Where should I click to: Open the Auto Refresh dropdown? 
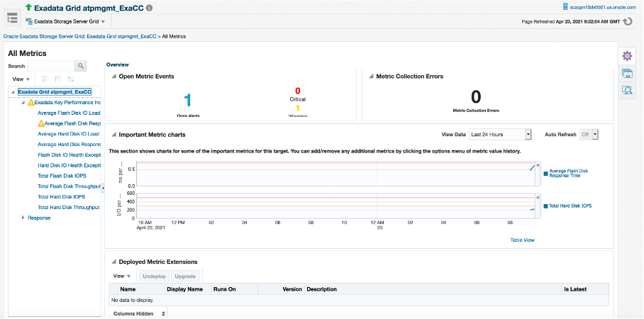coord(589,134)
